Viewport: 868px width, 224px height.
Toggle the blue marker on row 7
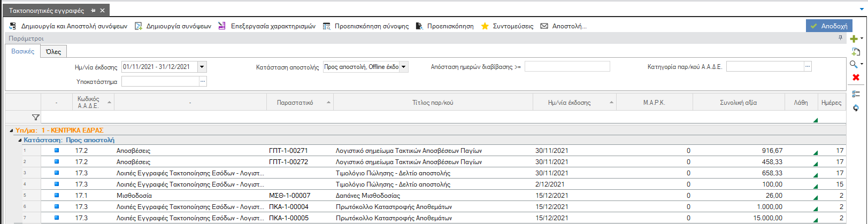pos(57,218)
